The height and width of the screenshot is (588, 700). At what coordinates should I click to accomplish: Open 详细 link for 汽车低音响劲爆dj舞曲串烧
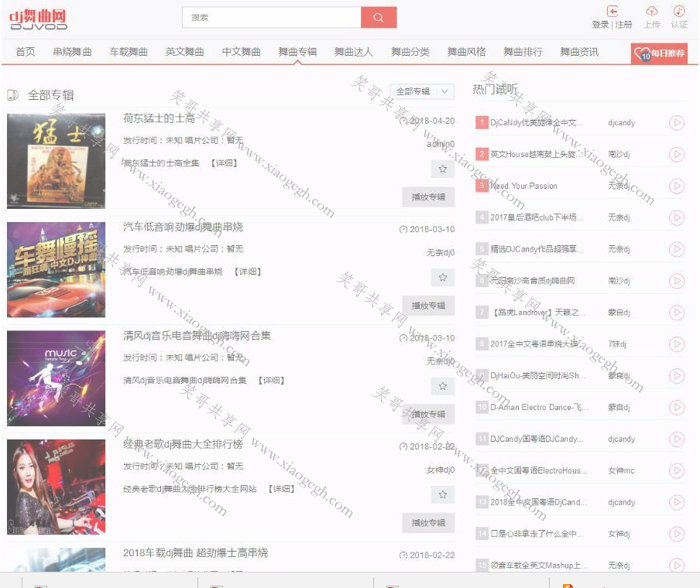(248, 272)
